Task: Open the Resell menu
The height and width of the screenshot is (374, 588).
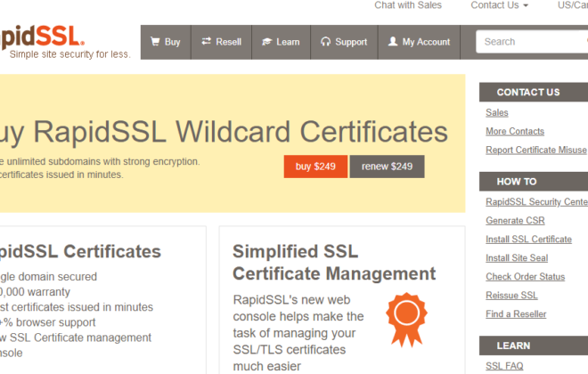Action: 221,42
